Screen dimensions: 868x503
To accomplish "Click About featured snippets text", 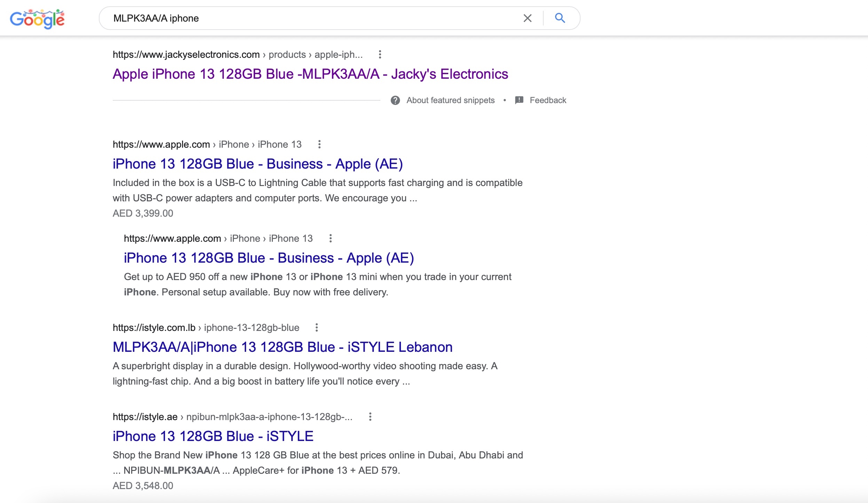I will pyautogui.click(x=450, y=100).
